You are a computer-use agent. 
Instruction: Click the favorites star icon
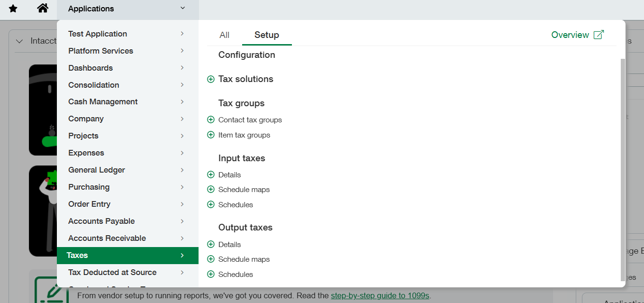point(13,9)
